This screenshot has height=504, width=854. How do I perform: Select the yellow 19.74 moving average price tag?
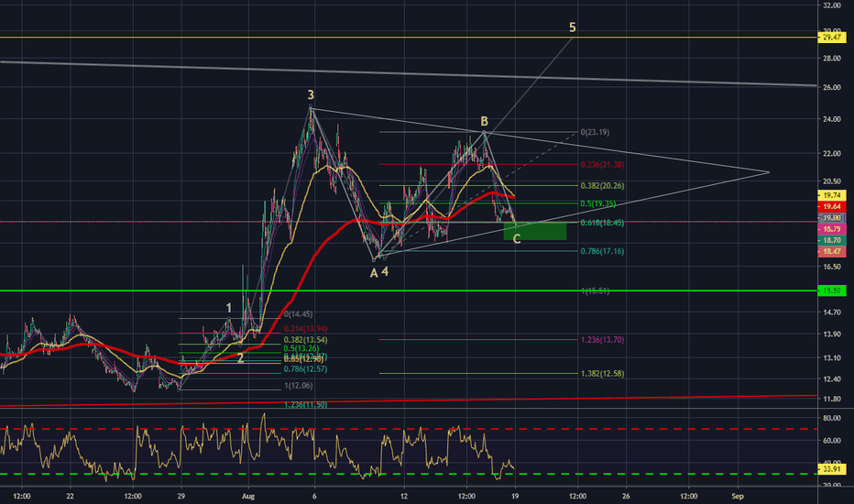[x=832, y=195]
